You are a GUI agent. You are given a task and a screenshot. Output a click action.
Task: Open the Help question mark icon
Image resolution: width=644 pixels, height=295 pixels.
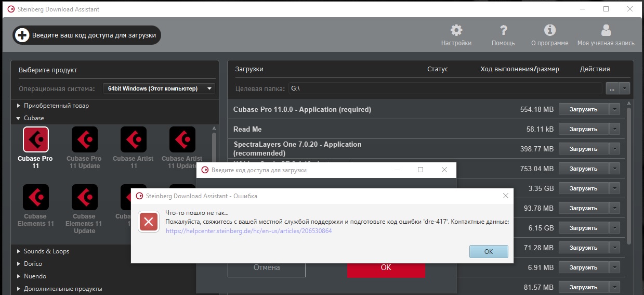click(x=503, y=30)
